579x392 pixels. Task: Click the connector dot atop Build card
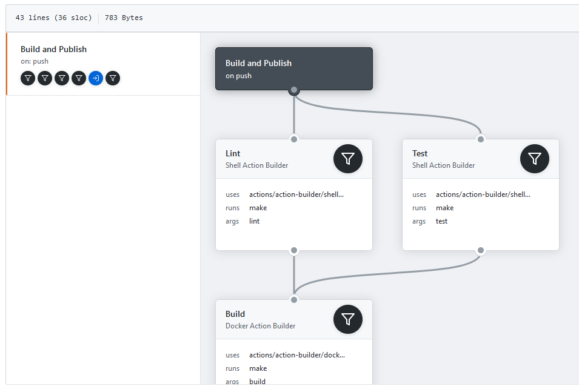pos(294,300)
